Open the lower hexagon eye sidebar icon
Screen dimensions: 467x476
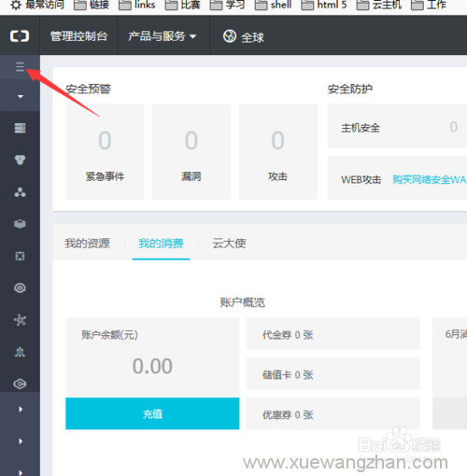click(x=20, y=384)
